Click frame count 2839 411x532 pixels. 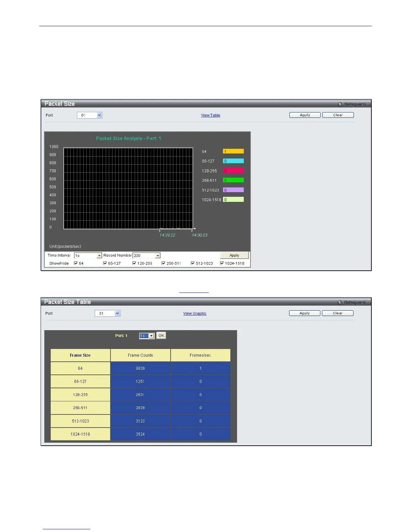tap(140, 408)
